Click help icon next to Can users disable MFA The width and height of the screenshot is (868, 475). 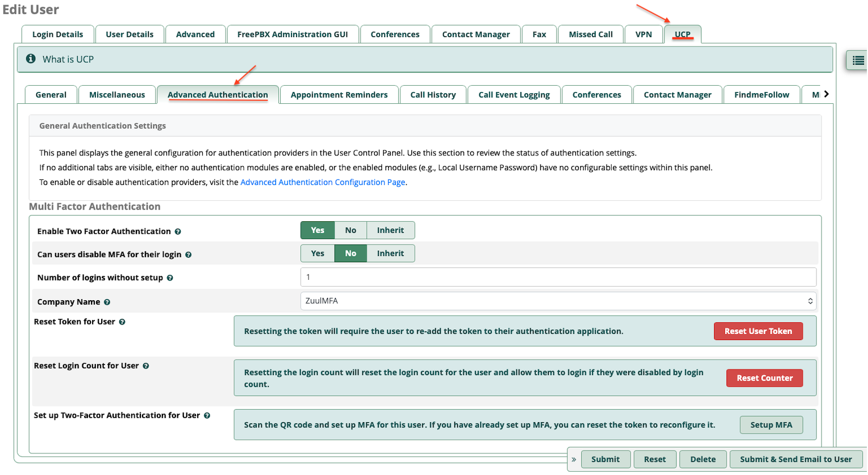point(188,255)
